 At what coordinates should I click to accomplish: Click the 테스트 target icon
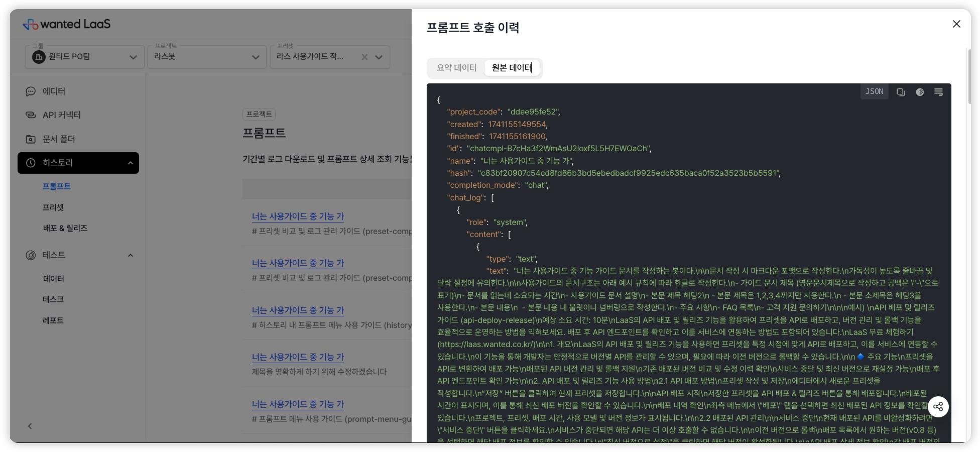click(31, 255)
